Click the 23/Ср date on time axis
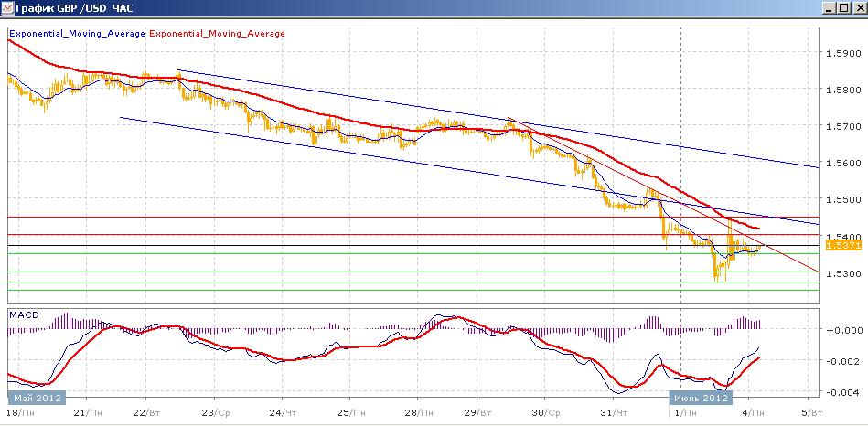 pos(215,413)
